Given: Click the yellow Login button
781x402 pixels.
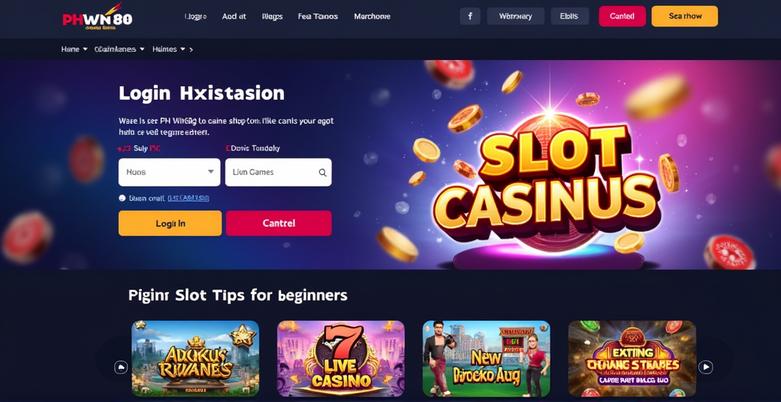Looking at the screenshot, I should click(x=170, y=223).
